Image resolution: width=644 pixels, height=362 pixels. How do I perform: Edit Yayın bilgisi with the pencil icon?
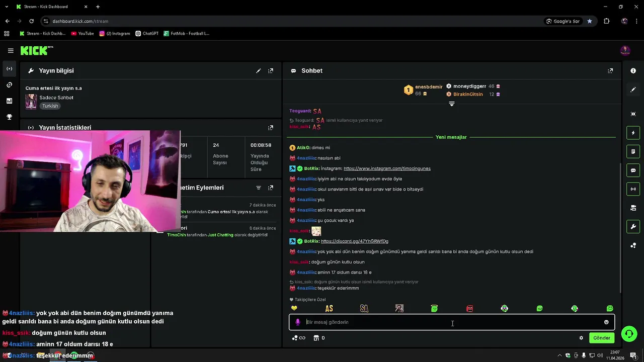click(x=259, y=71)
